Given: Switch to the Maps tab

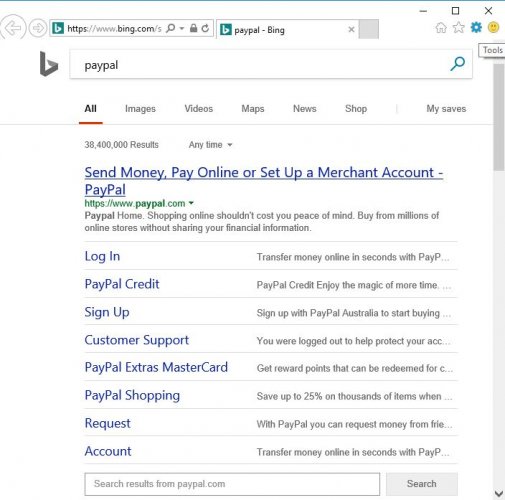Looking at the screenshot, I should [253, 109].
